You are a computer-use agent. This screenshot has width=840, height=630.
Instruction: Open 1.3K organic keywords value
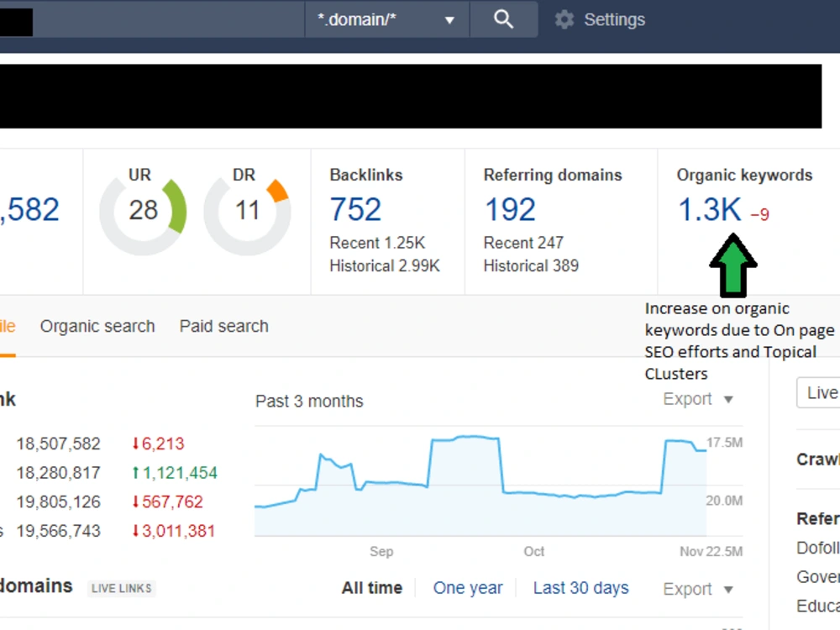pos(709,209)
